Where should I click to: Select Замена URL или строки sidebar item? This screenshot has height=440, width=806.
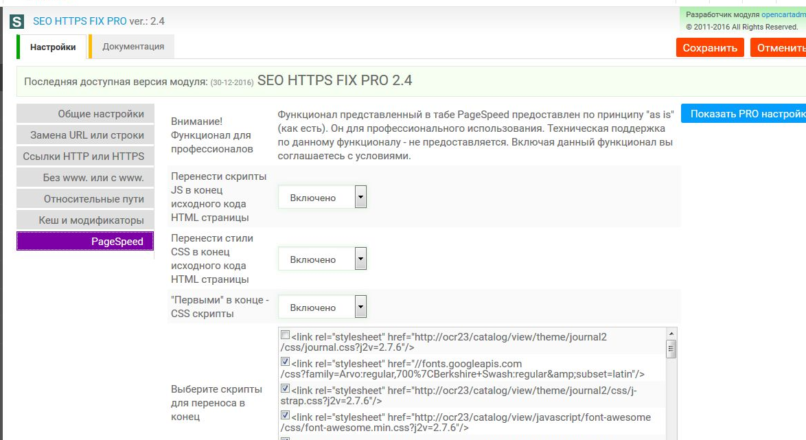click(85, 135)
